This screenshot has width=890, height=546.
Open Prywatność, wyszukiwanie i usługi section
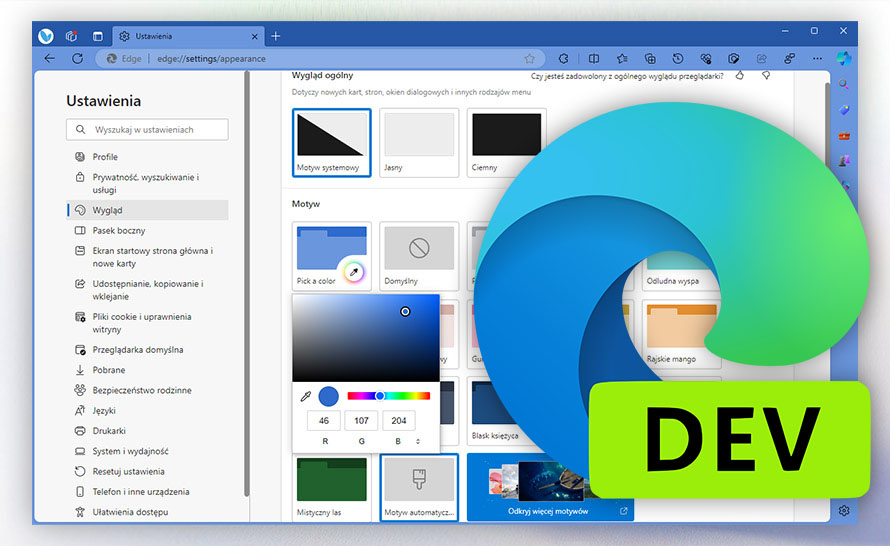(148, 183)
